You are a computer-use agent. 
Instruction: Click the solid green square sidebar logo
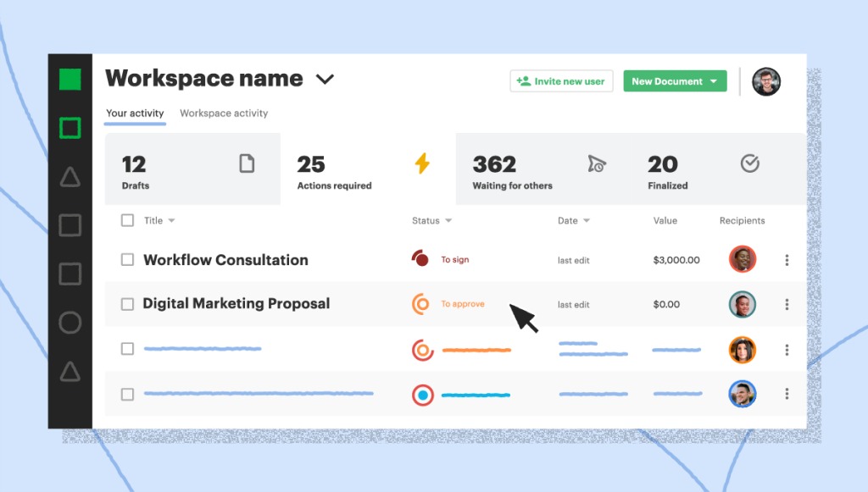click(70, 80)
